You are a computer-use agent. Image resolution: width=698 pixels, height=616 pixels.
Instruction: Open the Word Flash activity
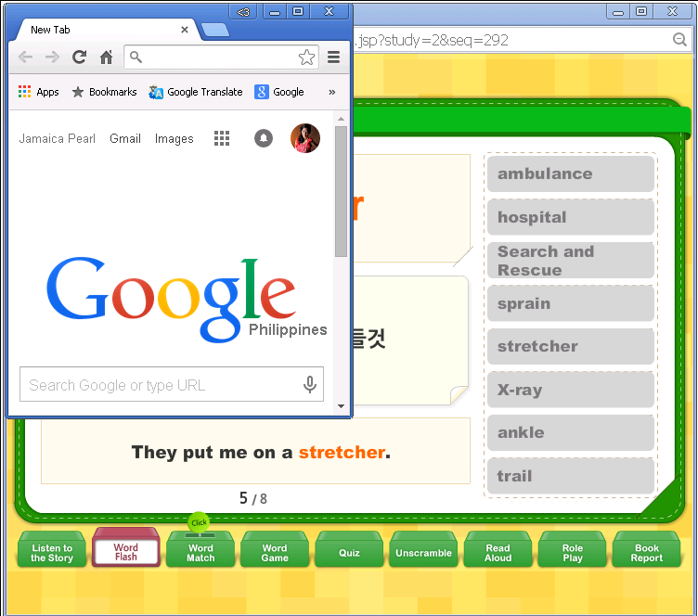point(126,548)
